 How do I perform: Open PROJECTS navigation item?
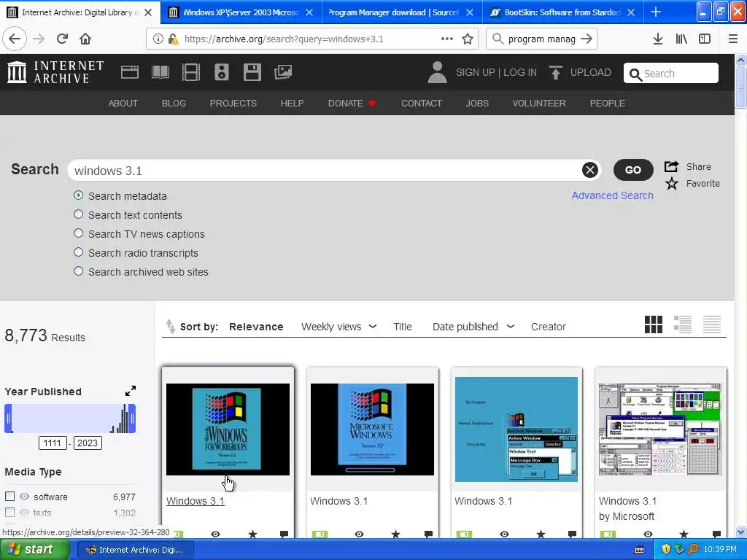pyautogui.click(x=233, y=104)
